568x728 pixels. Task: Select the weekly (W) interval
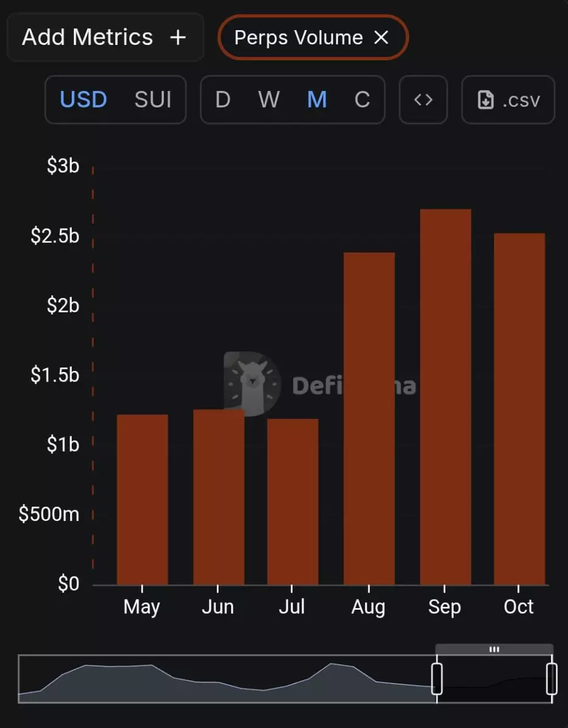point(269,99)
